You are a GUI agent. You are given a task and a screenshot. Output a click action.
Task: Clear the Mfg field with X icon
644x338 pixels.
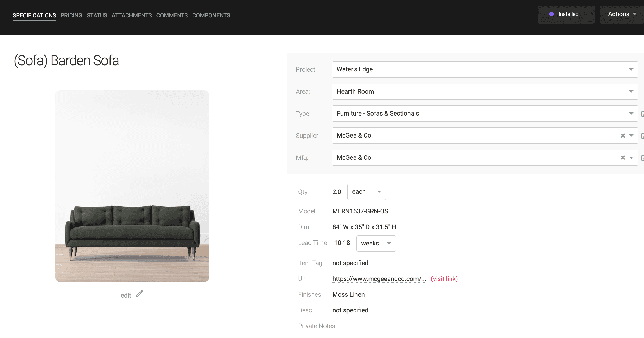point(623,158)
